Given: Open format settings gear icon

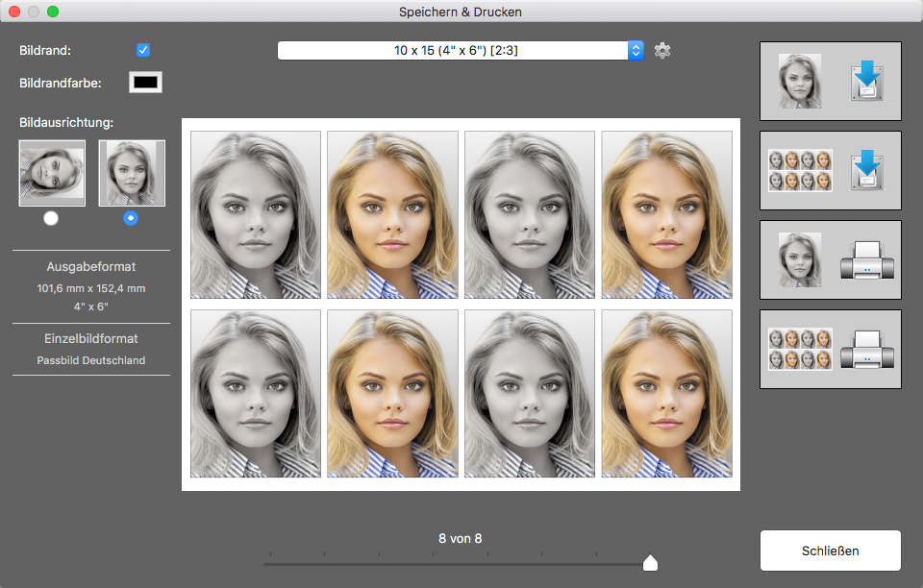Looking at the screenshot, I should coord(662,51).
